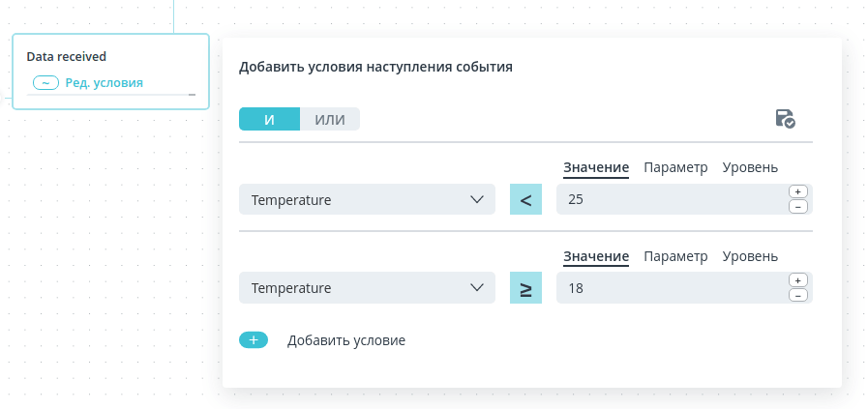
Task: Click the round plus add-condition icon
Action: (254, 340)
